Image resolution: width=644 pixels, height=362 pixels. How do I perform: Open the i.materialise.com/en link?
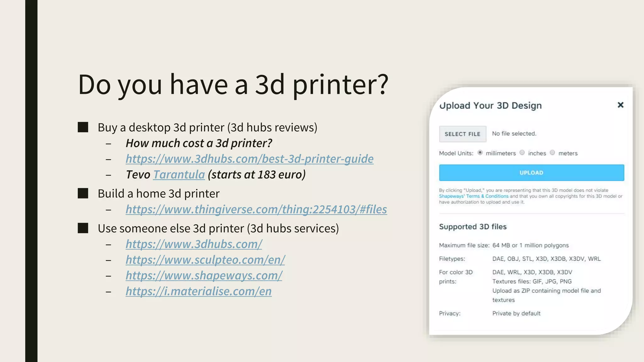[199, 291]
